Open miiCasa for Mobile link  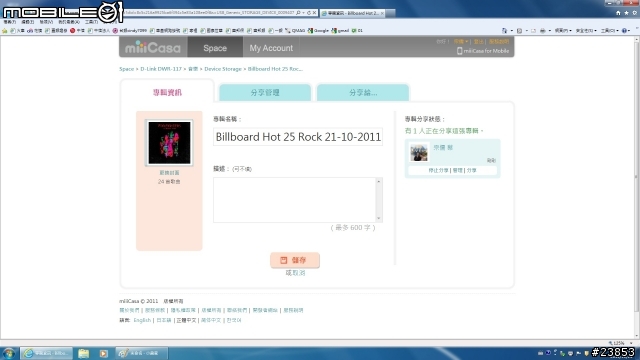pyautogui.click(x=486, y=51)
